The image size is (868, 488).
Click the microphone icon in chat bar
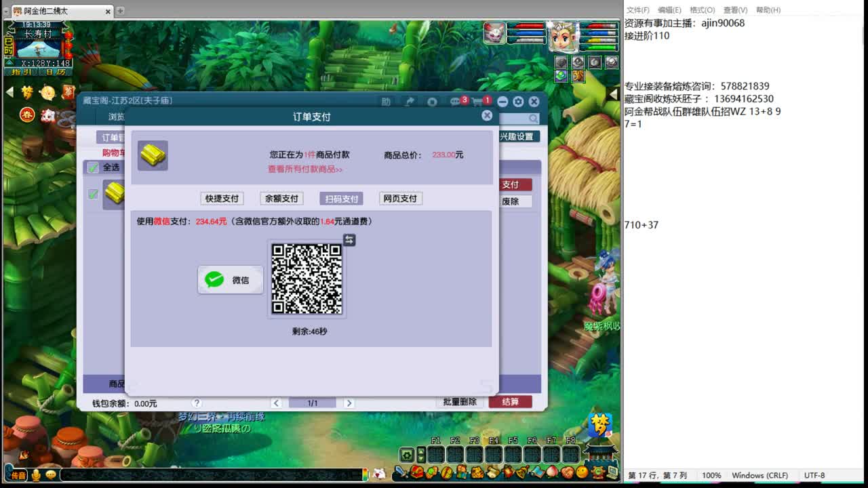coord(37,475)
